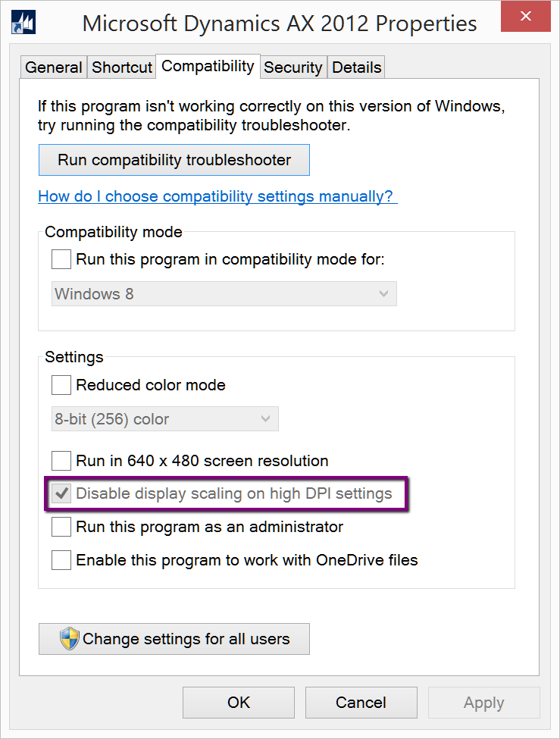Click the Cancel button

click(361, 703)
